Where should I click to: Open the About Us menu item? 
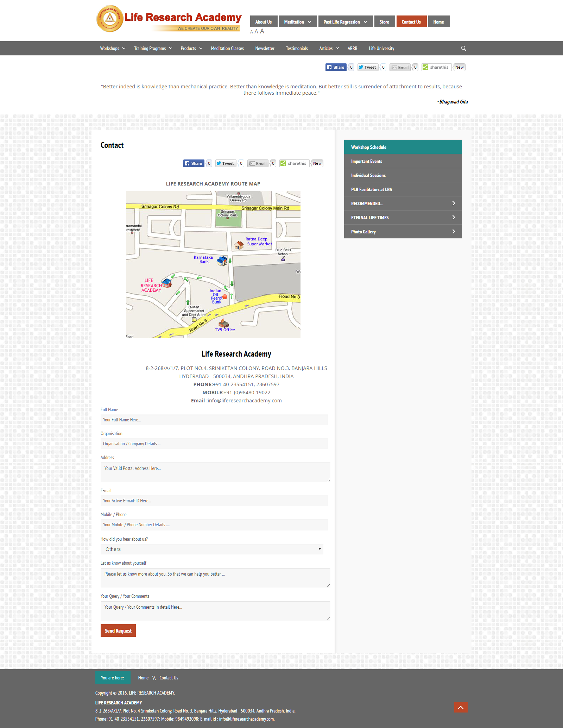click(x=264, y=22)
